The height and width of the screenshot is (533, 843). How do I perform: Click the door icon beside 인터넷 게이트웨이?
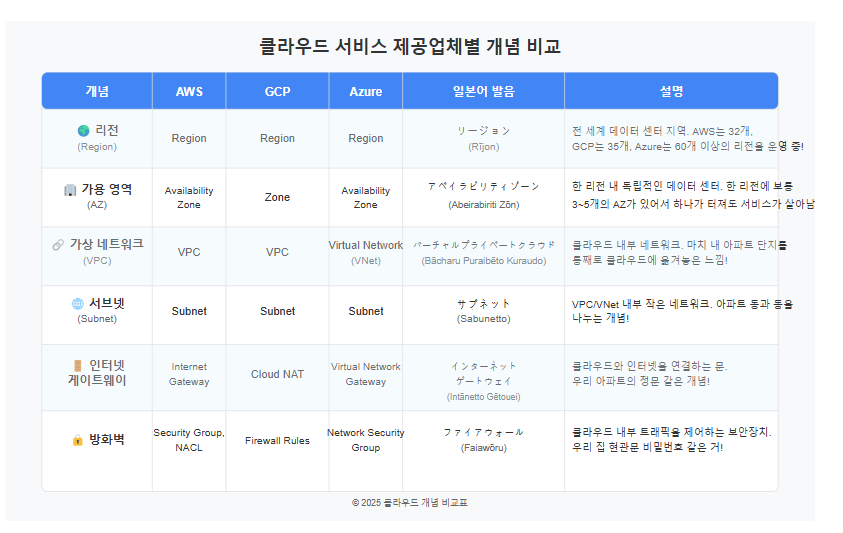[77, 366]
